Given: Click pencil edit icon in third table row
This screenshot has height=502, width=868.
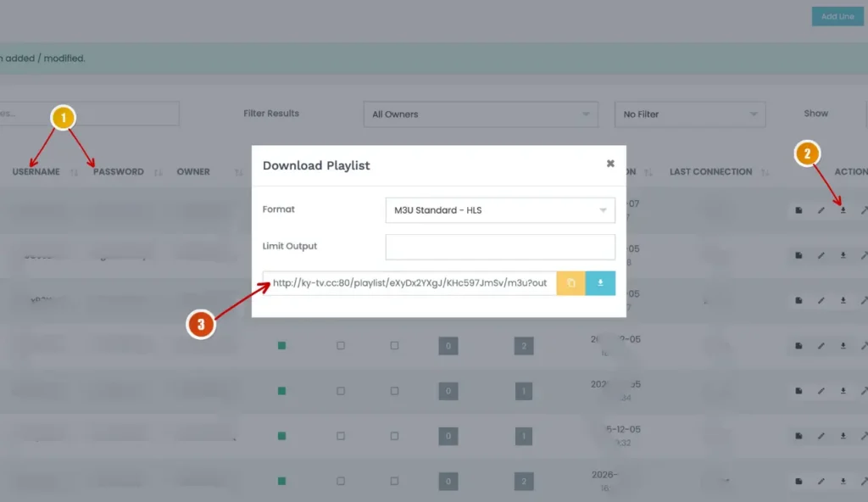Looking at the screenshot, I should pos(821,300).
